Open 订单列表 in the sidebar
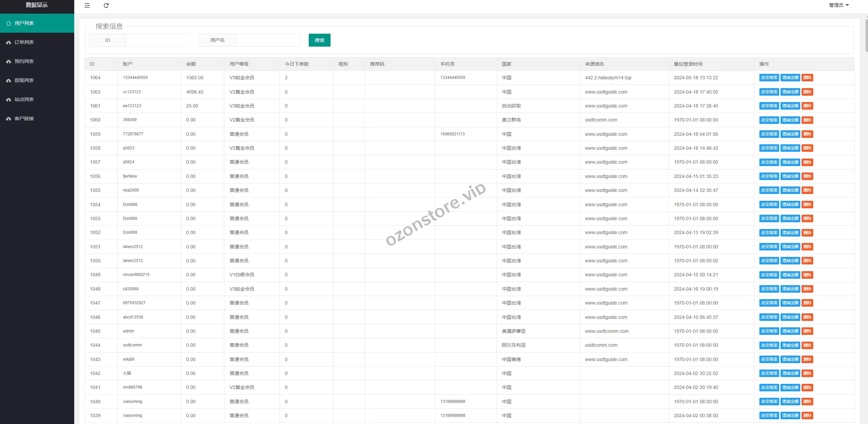This screenshot has width=868, height=424. [x=24, y=42]
